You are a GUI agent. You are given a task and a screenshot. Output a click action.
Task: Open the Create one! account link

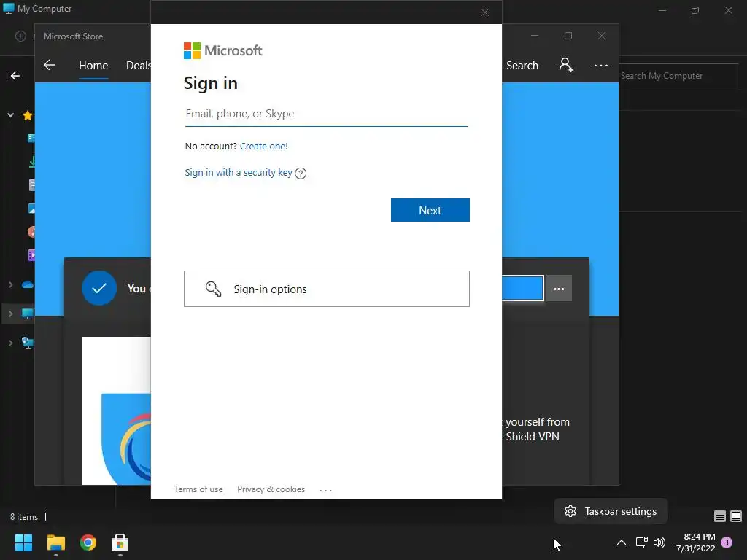click(x=264, y=146)
